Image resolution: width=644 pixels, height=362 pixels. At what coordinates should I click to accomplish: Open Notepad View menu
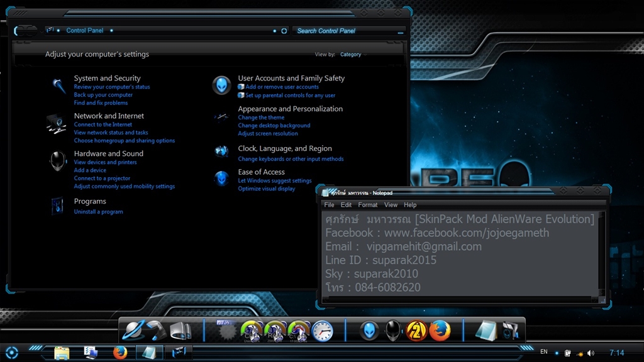coord(391,205)
